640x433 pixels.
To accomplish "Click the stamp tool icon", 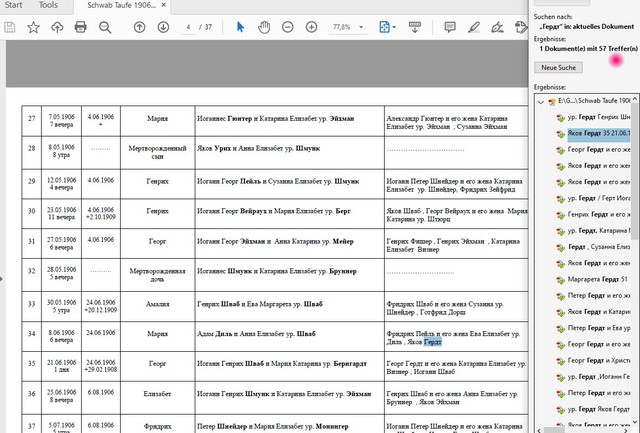I will coord(521,27).
